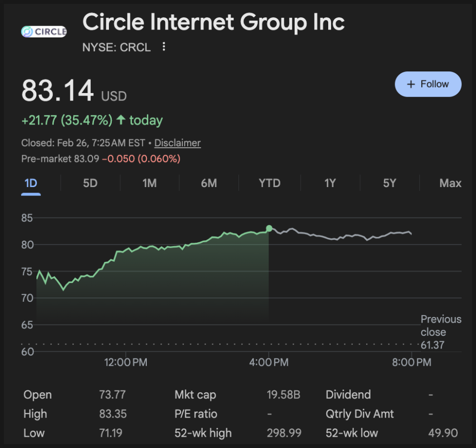Show the 5Y chart range
The width and height of the screenshot is (476, 448).
[x=389, y=183]
